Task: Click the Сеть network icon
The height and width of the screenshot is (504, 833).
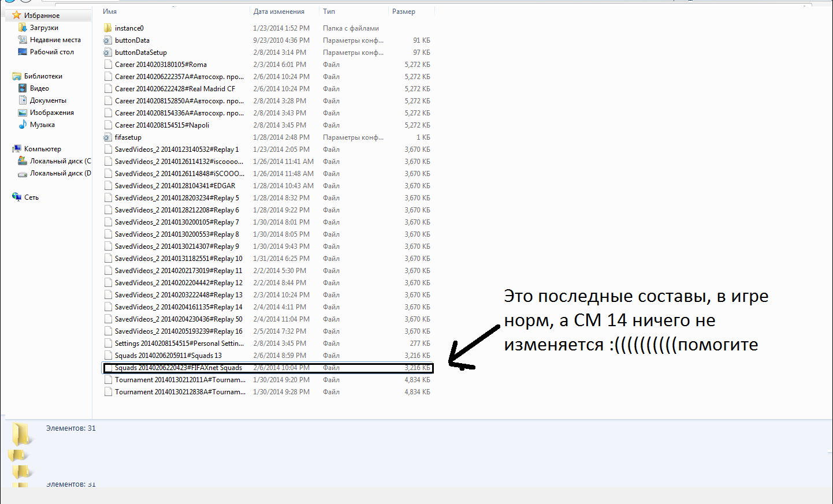Action: point(17,197)
